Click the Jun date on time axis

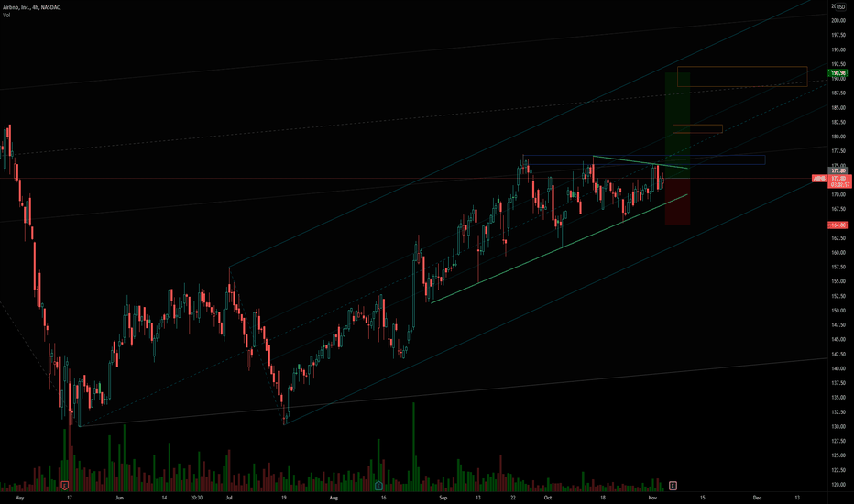(119, 498)
